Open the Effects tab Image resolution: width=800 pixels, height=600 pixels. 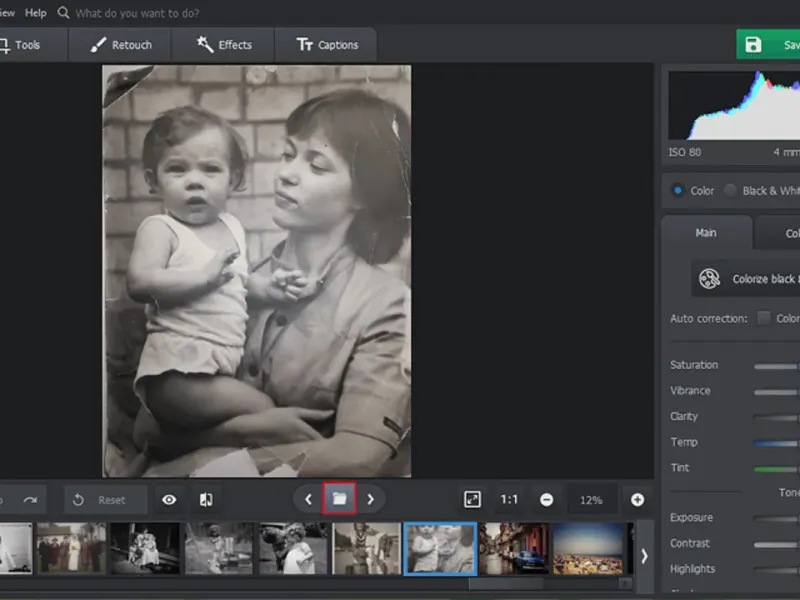pos(224,45)
